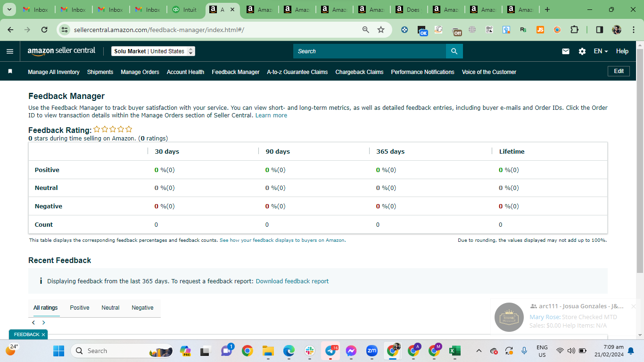644x362 pixels.
Task: Show hidden system tray icons chevron
Action: click(x=479, y=351)
